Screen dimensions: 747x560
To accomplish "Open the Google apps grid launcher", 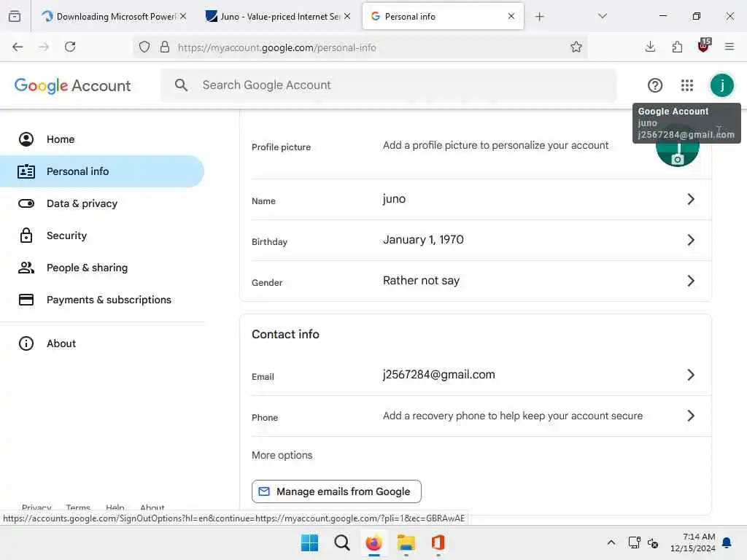I will tap(687, 85).
